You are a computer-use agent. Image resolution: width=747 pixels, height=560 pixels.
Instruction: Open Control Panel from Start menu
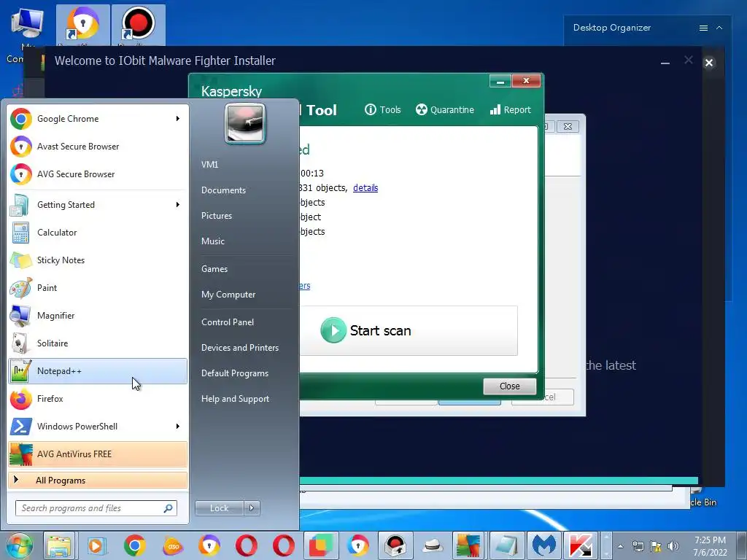coord(228,322)
